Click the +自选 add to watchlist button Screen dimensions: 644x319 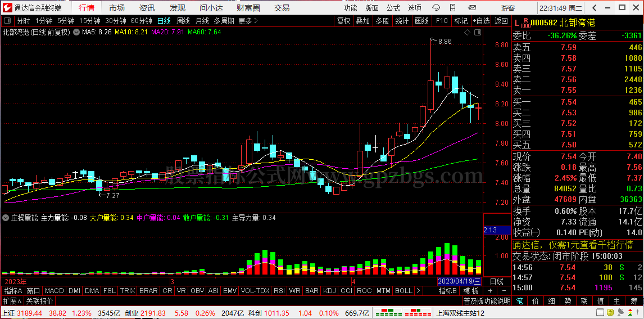pos(481,21)
